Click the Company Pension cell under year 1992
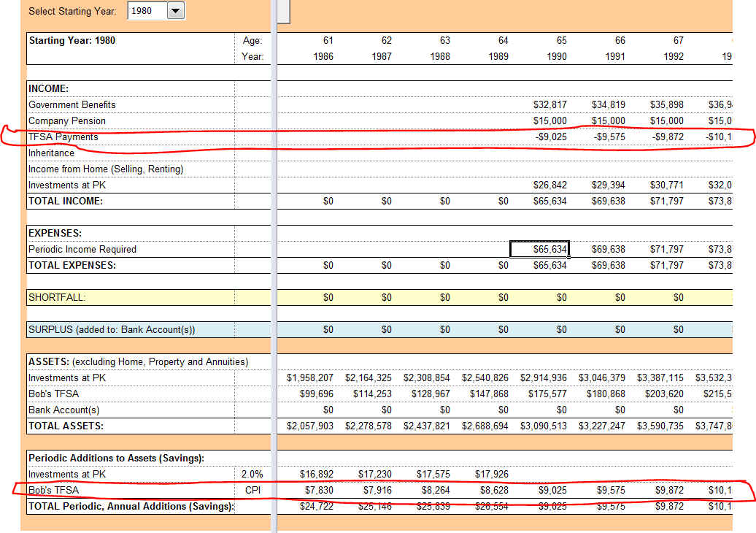 click(666, 120)
